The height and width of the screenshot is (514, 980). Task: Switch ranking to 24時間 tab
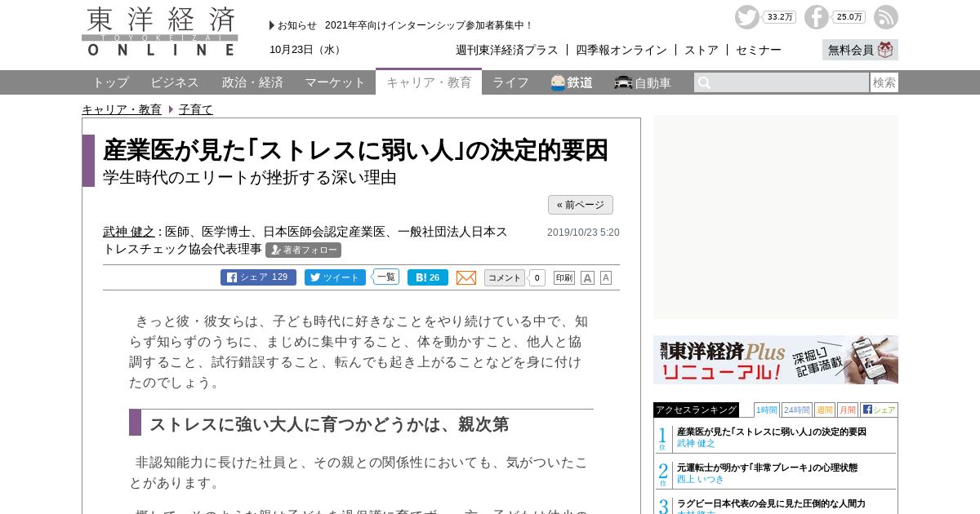[x=796, y=410]
